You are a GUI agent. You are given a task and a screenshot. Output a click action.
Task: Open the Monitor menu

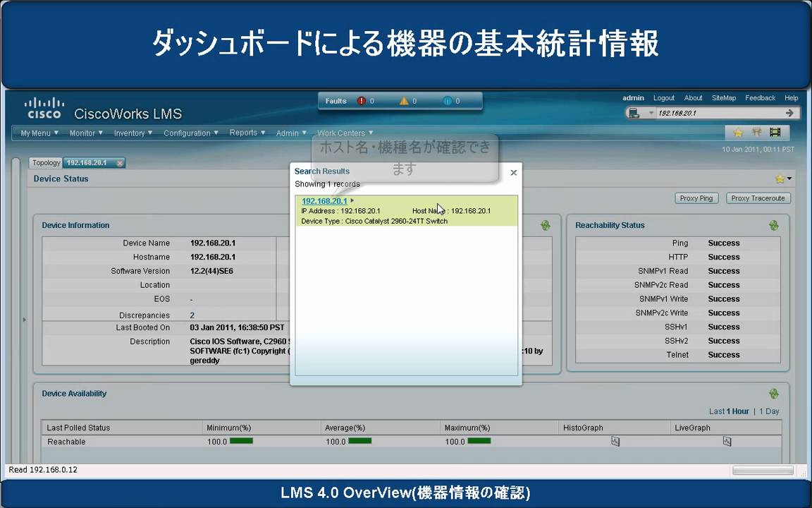[x=86, y=133]
